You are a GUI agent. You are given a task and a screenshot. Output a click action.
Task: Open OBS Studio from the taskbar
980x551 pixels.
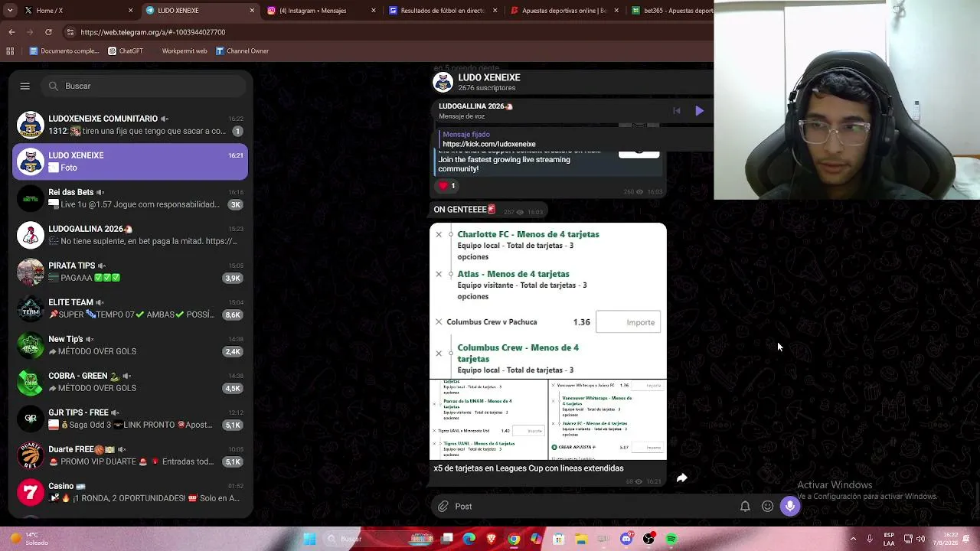click(648, 540)
